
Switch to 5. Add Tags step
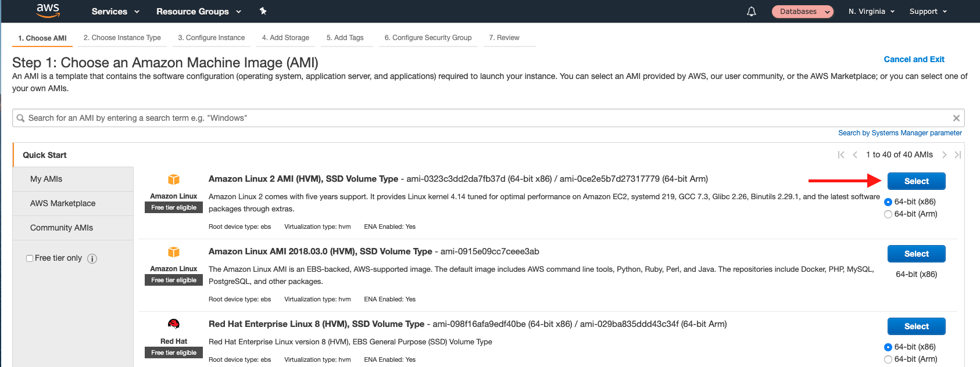pos(345,38)
